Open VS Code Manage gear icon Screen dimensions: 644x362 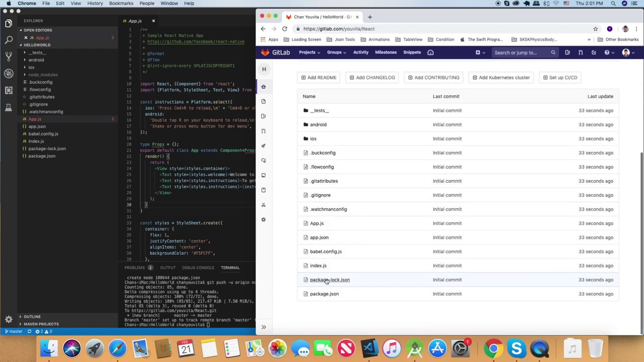tap(9, 319)
